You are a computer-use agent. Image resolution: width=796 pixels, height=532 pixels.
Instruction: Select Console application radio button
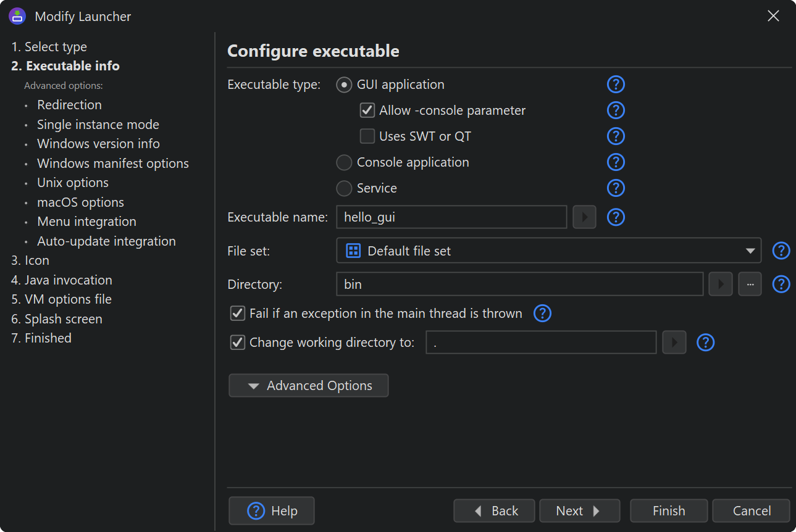click(x=344, y=162)
